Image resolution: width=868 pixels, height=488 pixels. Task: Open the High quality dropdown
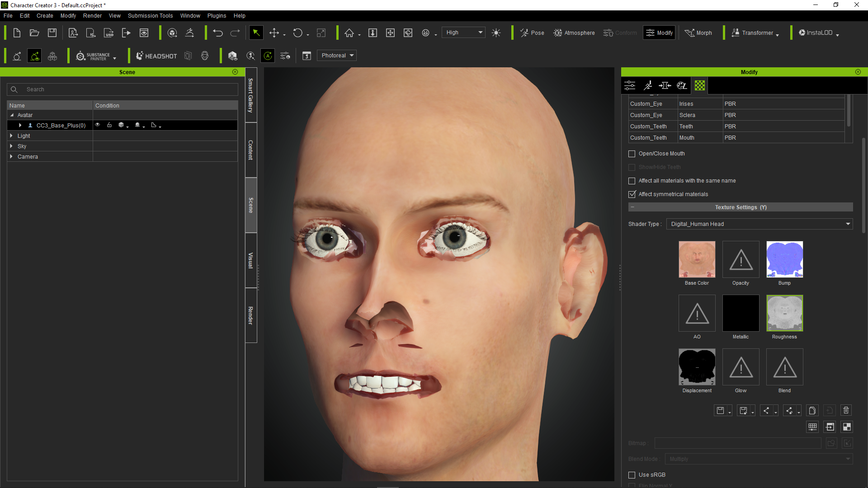[x=463, y=33]
